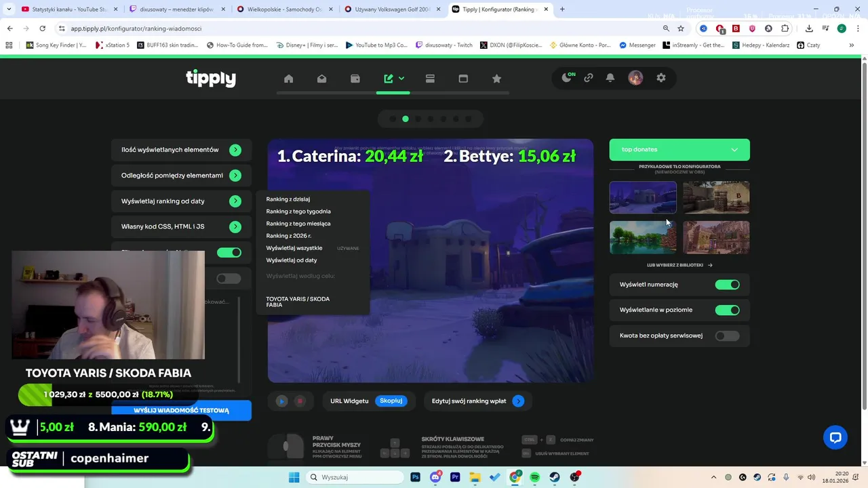Image resolution: width=868 pixels, height=488 pixels.
Task: Switch to the YouTube Studio browser tab
Action: [x=68, y=9]
